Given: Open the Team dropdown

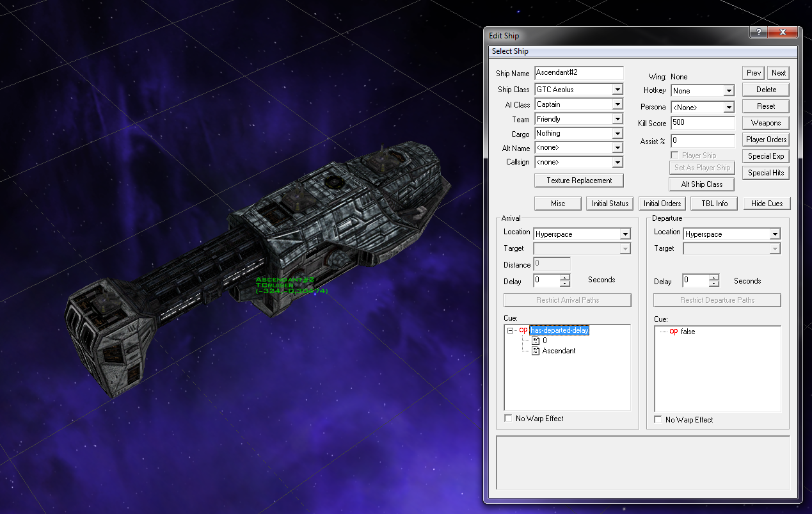Looking at the screenshot, I should click(617, 119).
